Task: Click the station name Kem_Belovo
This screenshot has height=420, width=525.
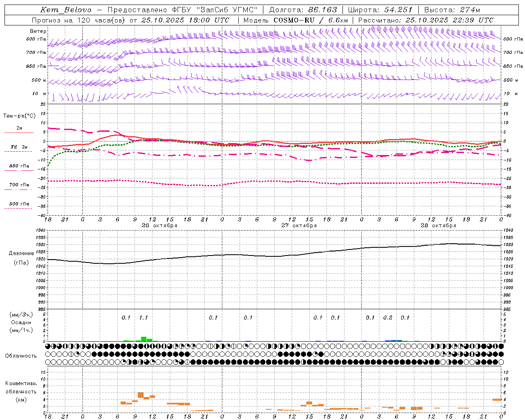Action: click(x=66, y=10)
